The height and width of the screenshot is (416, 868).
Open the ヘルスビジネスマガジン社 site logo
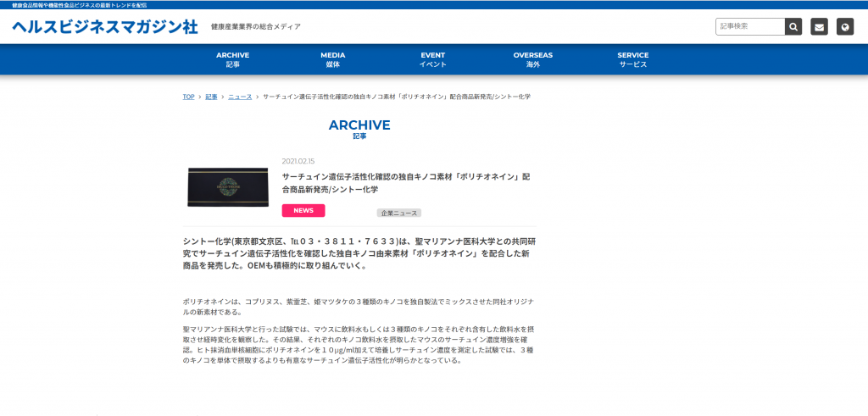105,26
